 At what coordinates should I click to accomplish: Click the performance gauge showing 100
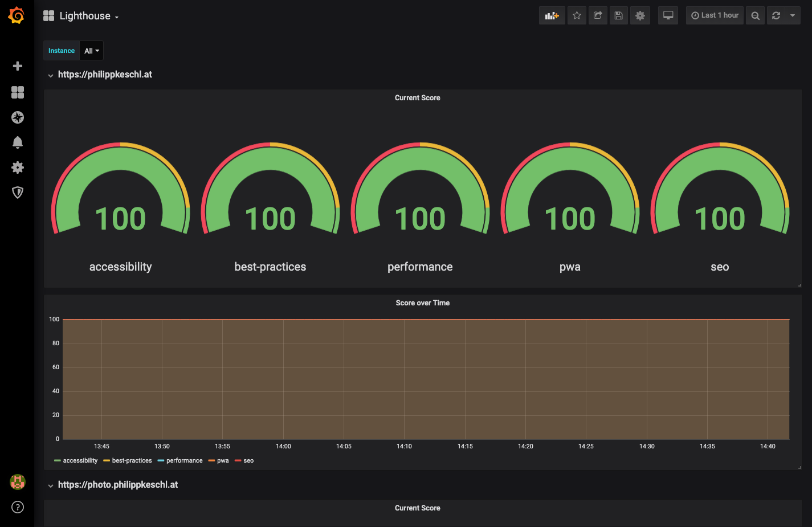pyautogui.click(x=421, y=189)
